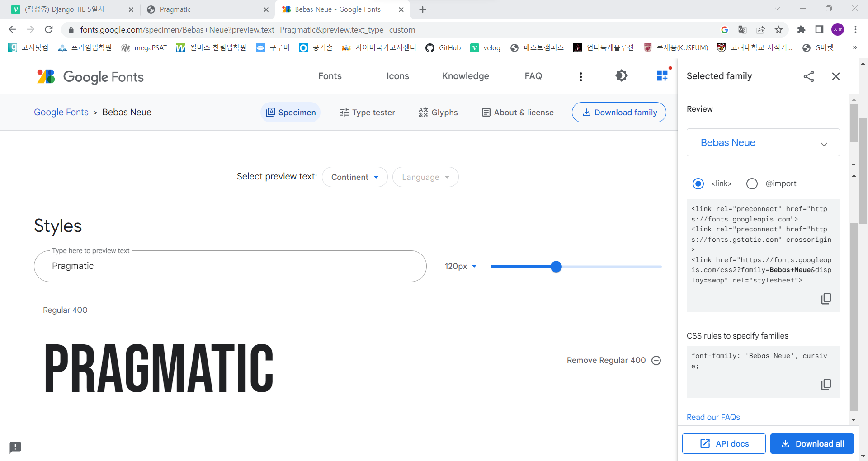This screenshot has height=461, width=868.
Task: Open the velog bookmark
Action: tap(486, 48)
